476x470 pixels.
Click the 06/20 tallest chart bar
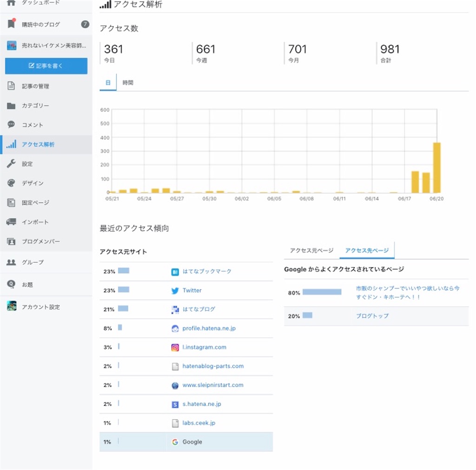pos(437,167)
